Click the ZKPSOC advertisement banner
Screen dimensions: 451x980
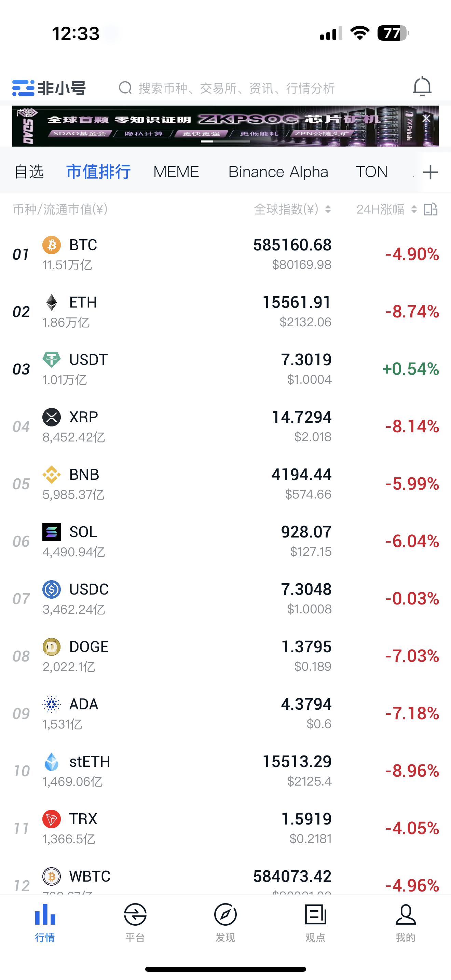point(213,126)
